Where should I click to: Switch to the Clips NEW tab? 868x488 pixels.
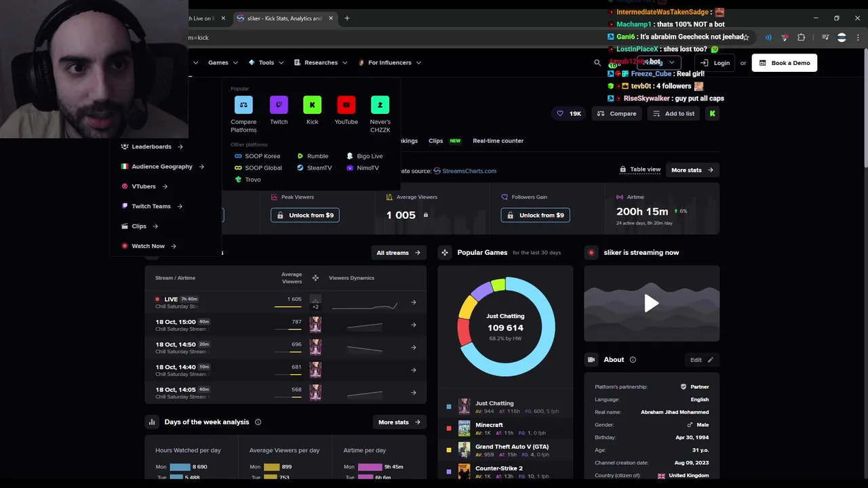445,141
